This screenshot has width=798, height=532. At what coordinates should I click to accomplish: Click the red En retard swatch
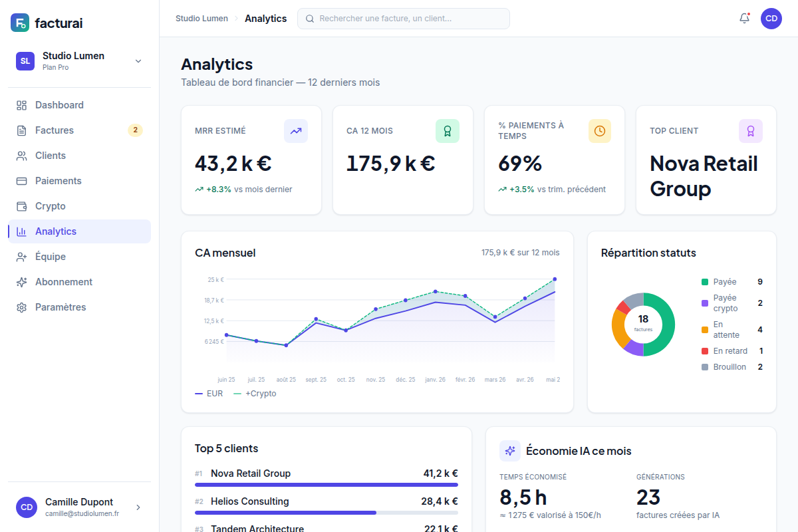click(x=705, y=351)
